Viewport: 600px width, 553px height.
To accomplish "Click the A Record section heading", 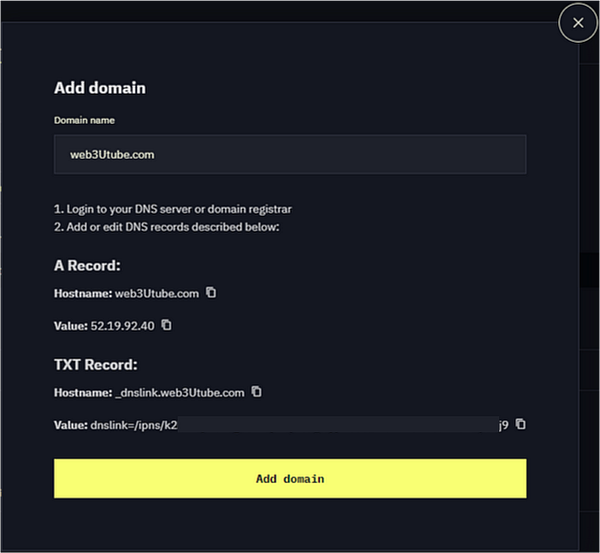I will pyautogui.click(x=87, y=266).
